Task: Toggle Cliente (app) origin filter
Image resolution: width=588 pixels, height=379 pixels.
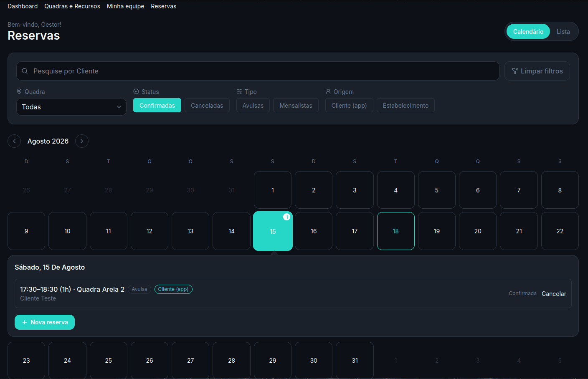Action: 349,105
